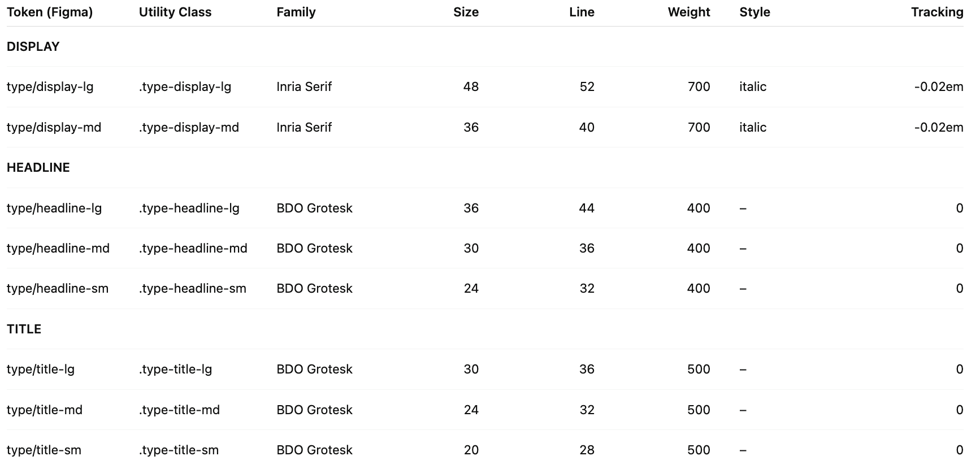The height and width of the screenshot is (469, 980).
Task: Select the Weight column header
Action: coord(689,12)
